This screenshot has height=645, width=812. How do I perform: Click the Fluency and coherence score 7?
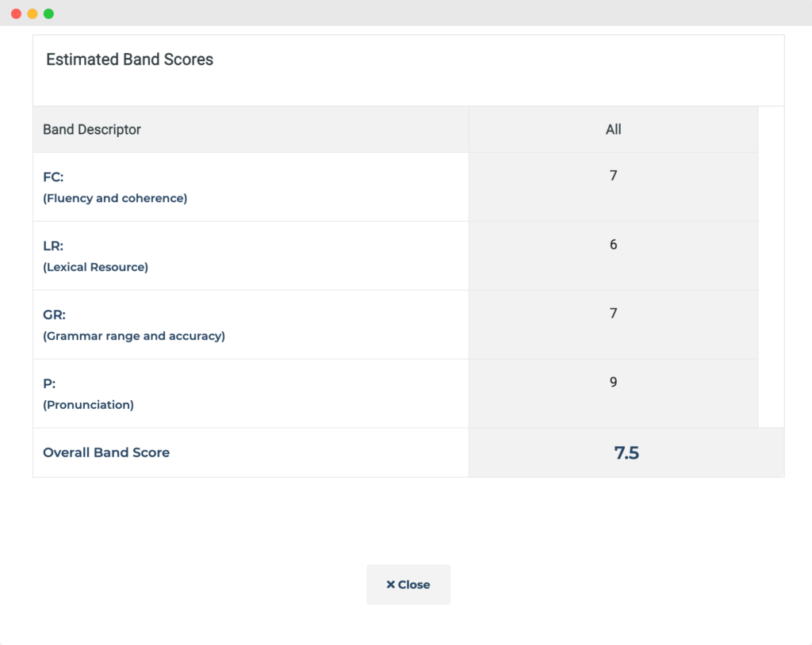pos(613,176)
